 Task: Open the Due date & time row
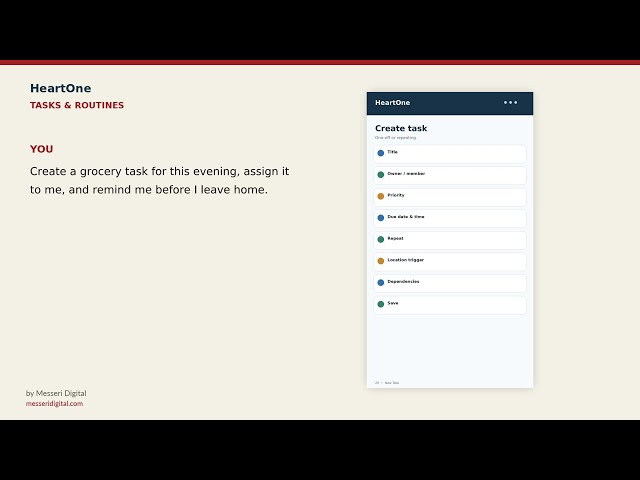click(450, 219)
